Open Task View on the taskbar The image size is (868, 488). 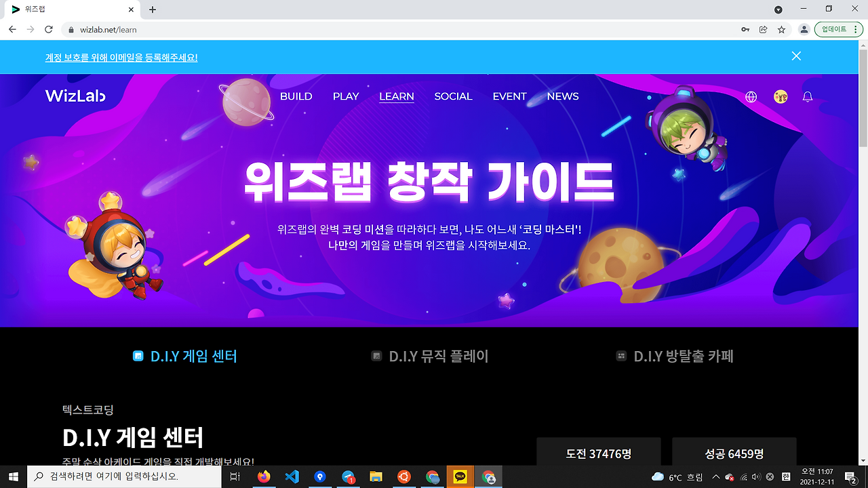[235, 477]
